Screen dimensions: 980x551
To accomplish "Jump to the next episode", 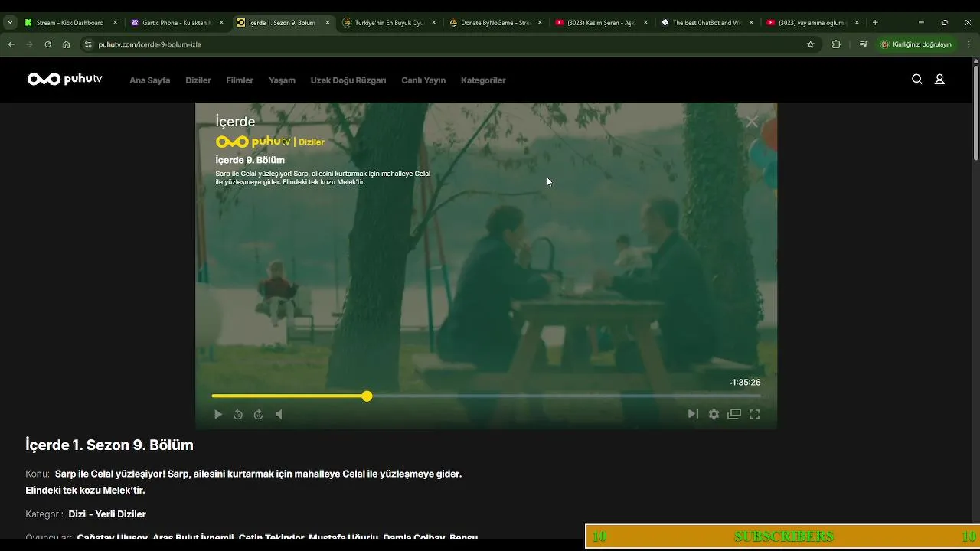I will pos(693,414).
